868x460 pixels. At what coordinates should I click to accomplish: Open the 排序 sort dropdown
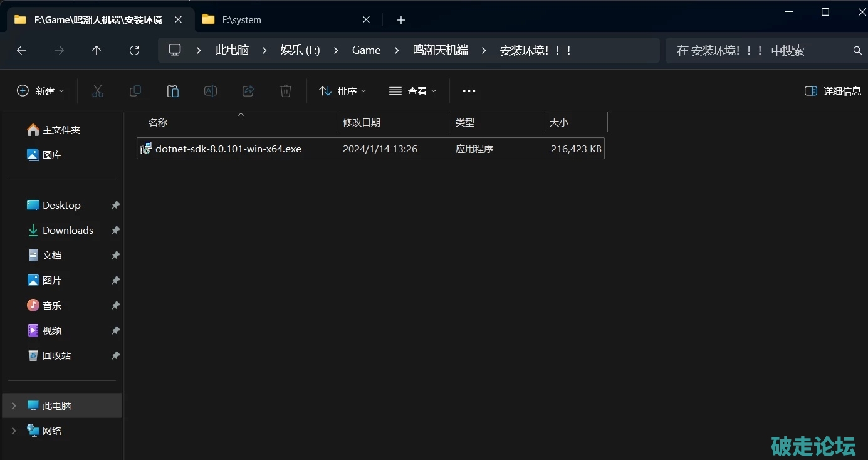tap(343, 91)
